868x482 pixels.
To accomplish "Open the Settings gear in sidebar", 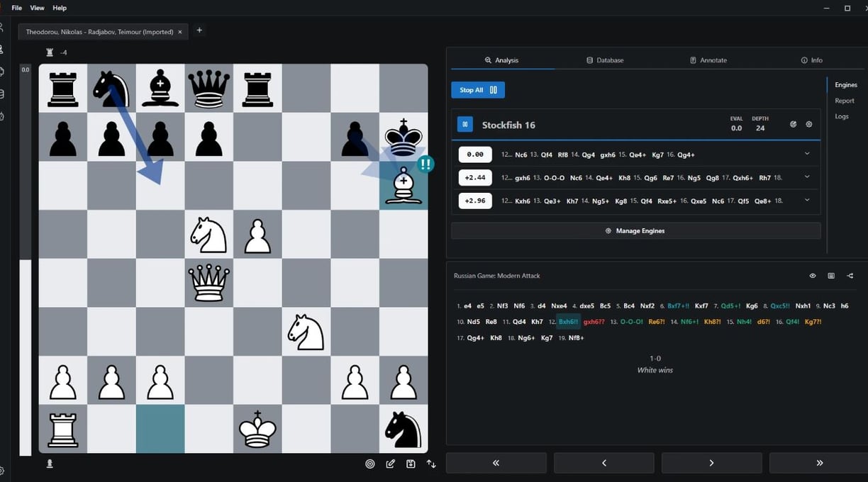I will point(1,471).
